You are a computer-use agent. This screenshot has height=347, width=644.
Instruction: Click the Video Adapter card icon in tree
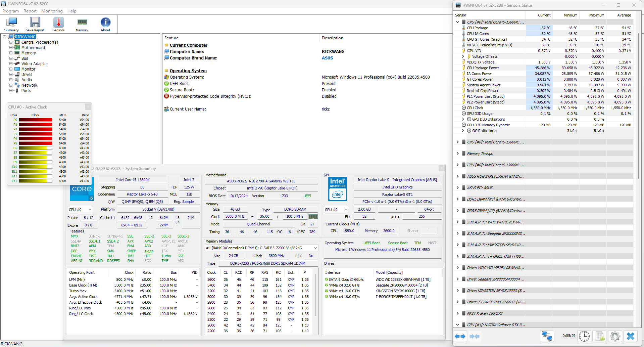tap(17, 64)
